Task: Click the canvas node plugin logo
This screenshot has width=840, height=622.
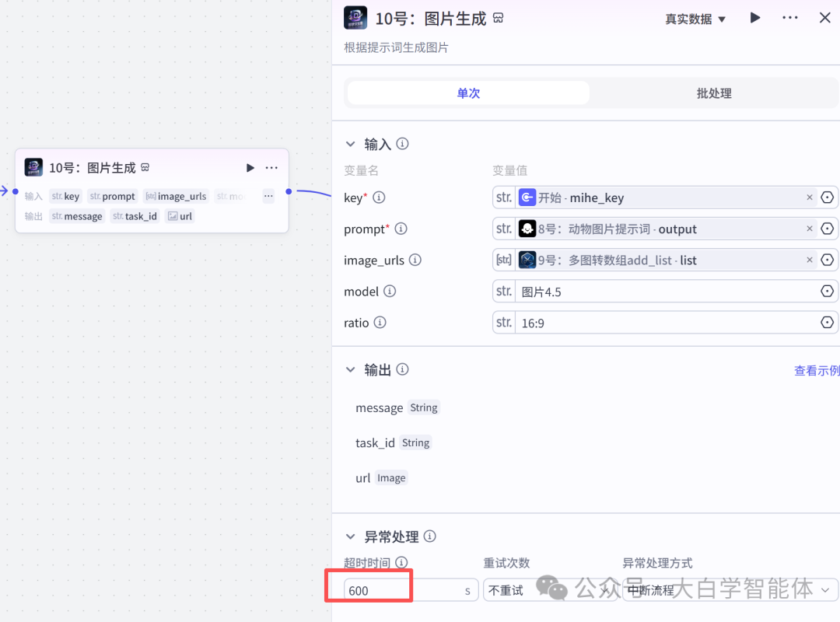Action: (33, 167)
